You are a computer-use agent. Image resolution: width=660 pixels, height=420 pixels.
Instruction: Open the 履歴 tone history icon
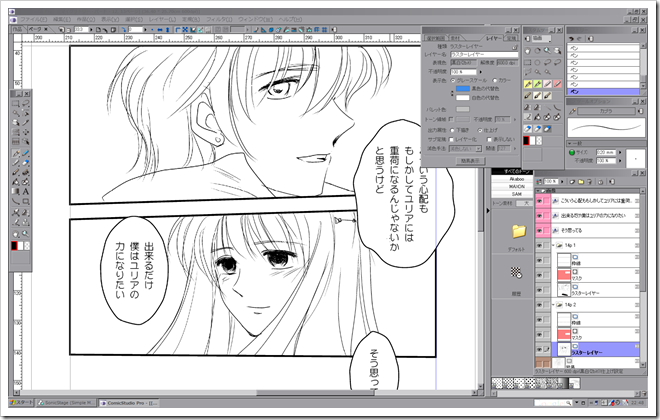[516, 273]
